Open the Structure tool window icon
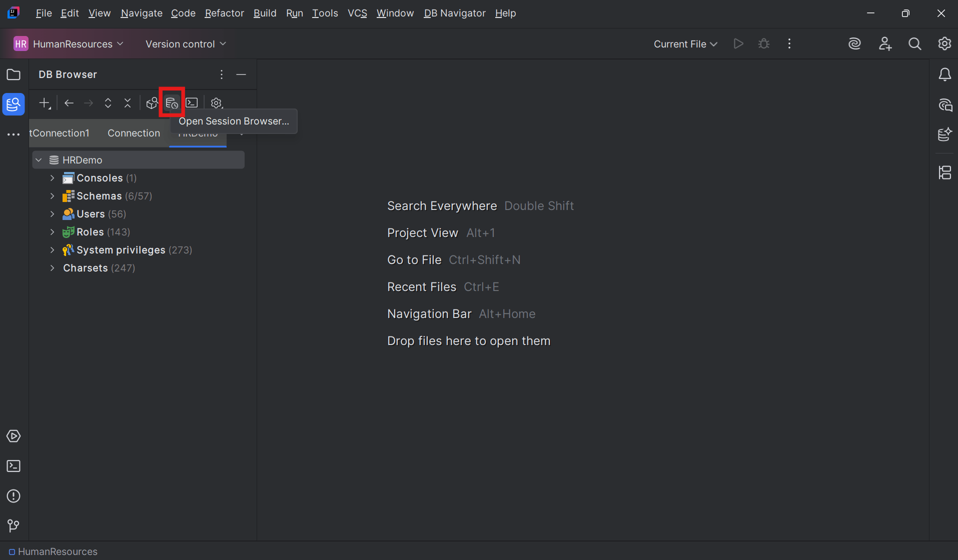Viewport: 958px width, 560px height. click(x=944, y=173)
